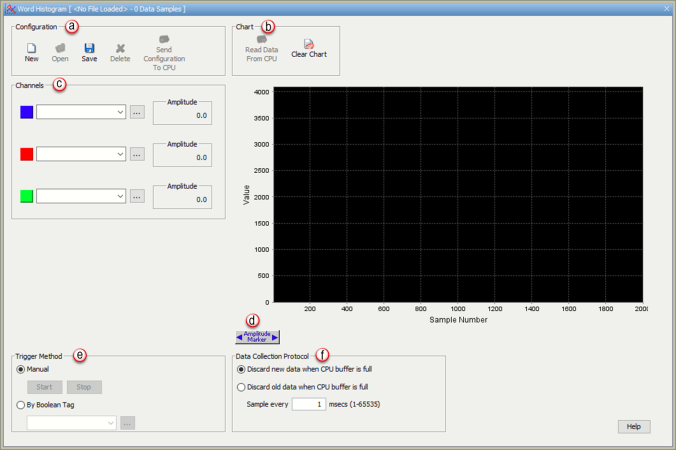Browse tags for the blue channel
This screenshot has width=676, height=450.
click(x=138, y=112)
